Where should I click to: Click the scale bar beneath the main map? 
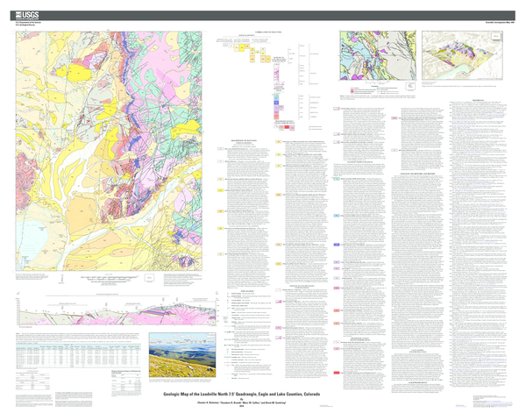pos(110,278)
